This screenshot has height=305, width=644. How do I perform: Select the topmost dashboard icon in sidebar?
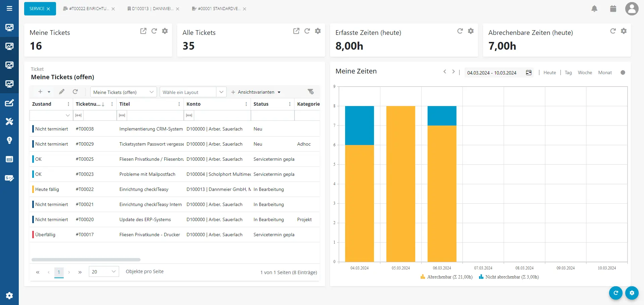(9, 28)
